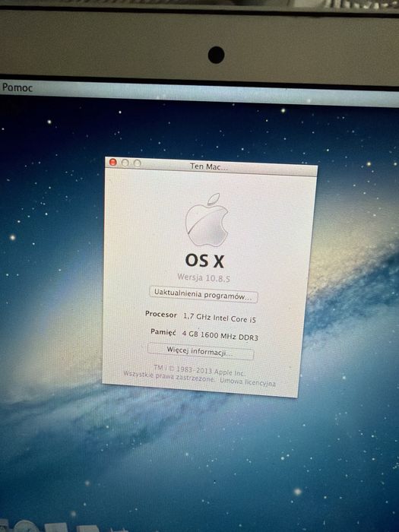Click the OS X Wersja 10.8.5 text
The height and width of the screenshot is (532, 399).
(204, 278)
